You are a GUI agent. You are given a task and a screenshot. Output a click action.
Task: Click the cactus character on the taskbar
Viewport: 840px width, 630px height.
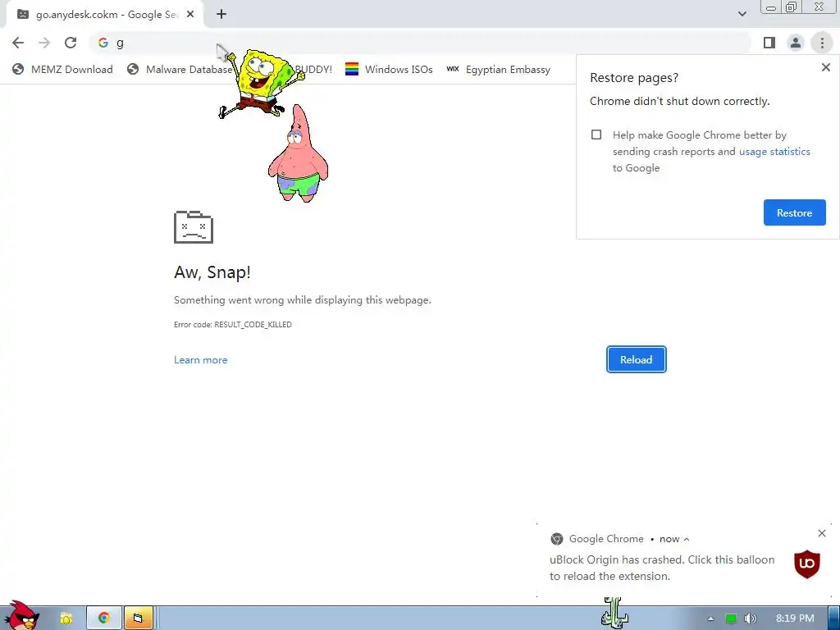click(x=614, y=614)
